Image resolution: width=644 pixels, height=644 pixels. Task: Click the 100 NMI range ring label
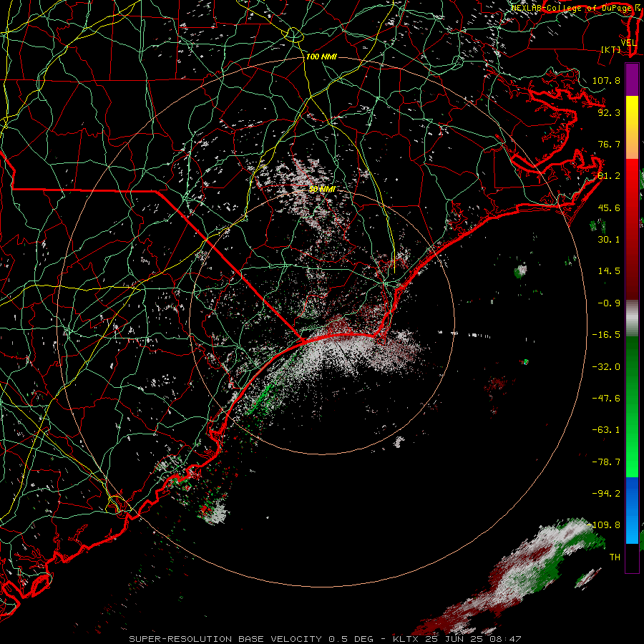point(321,57)
